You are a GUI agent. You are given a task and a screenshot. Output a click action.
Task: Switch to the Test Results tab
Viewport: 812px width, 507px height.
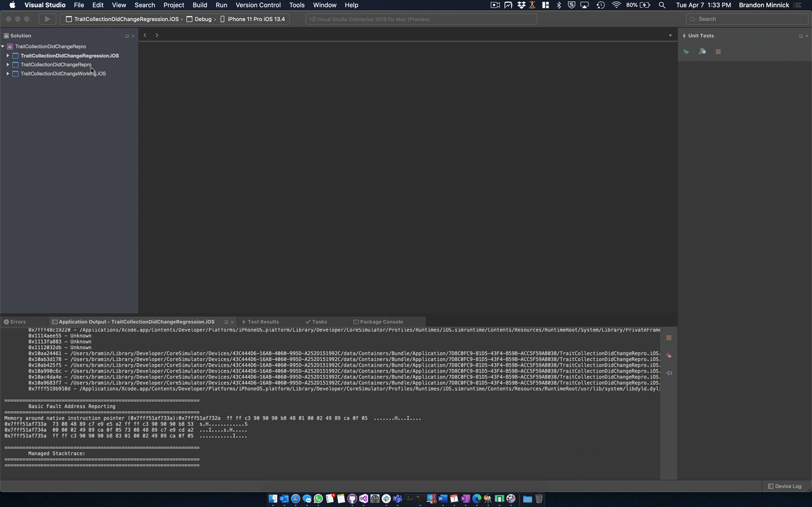[x=260, y=321]
